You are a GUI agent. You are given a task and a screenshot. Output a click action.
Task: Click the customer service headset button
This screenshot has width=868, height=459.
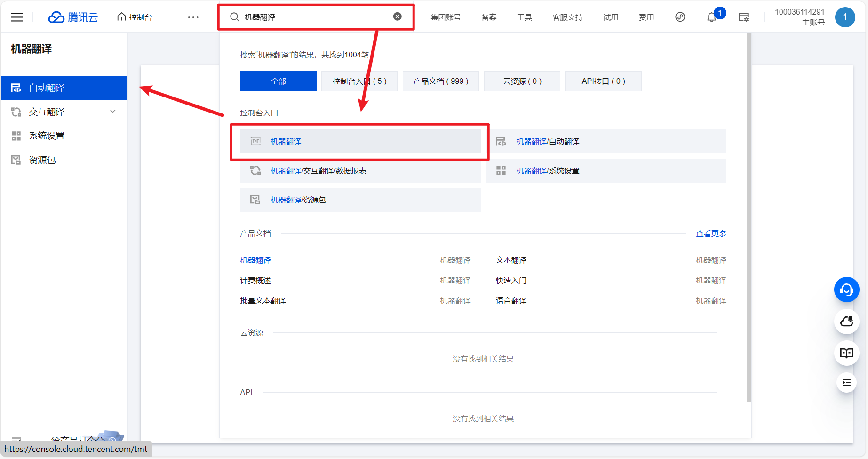[846, 290]
